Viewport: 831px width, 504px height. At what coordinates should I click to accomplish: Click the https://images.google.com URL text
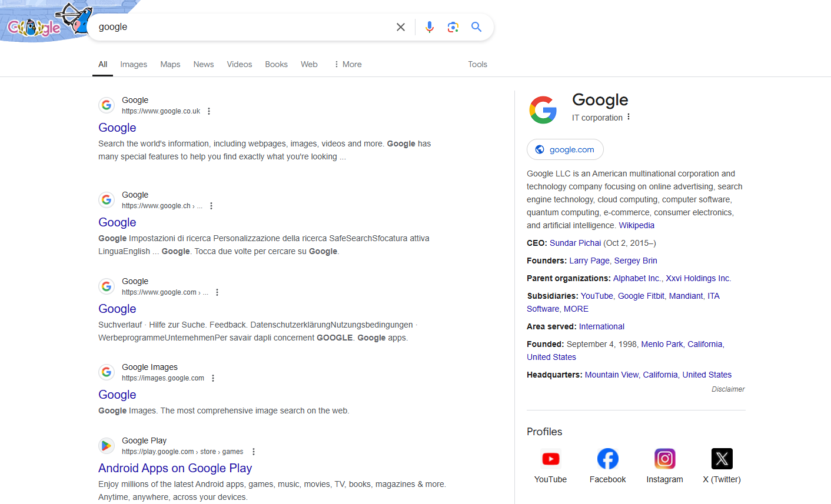163,378
